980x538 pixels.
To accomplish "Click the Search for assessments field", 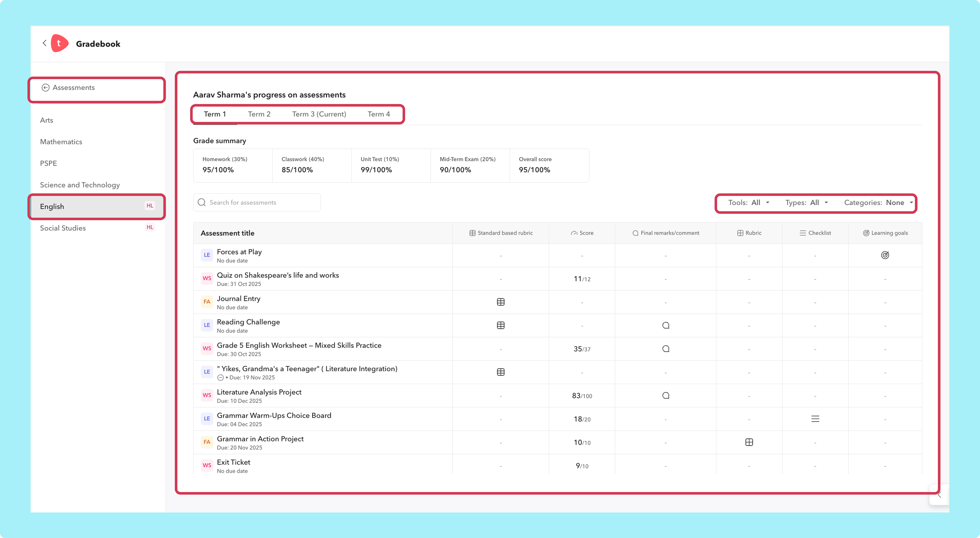I will (x=257, y=202).
